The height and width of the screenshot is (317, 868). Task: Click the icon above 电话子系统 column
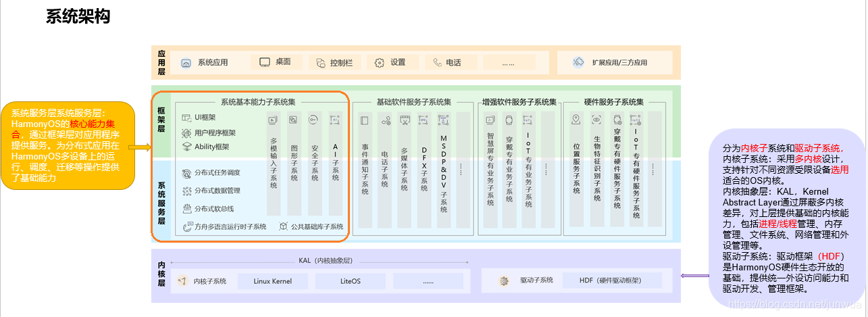(x=386, y=120)
